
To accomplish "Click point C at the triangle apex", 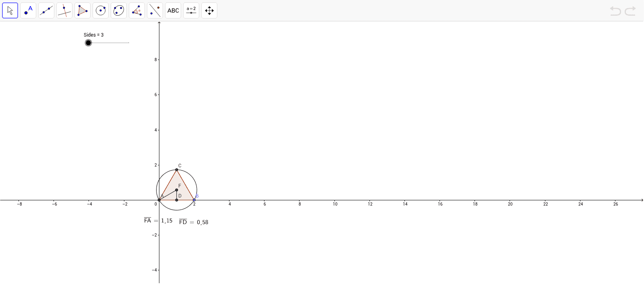I will pyautogui.click(x=177, y=170).
